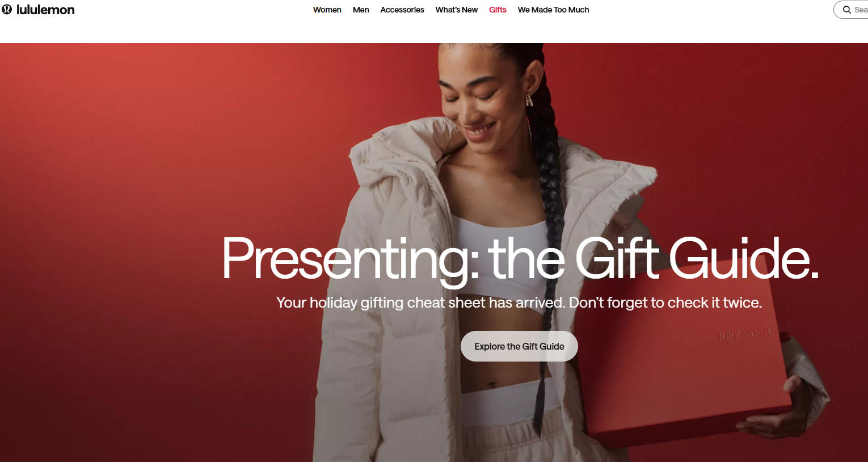Select What's New in navigation
This screenshot has height=462, width=868.
point(457,10)
